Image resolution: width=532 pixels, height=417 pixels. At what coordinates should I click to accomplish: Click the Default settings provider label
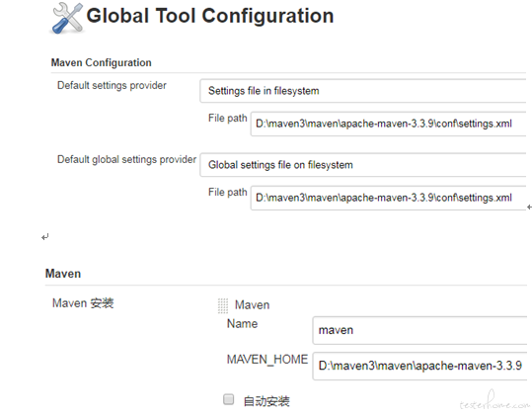[x=112, y=86]
